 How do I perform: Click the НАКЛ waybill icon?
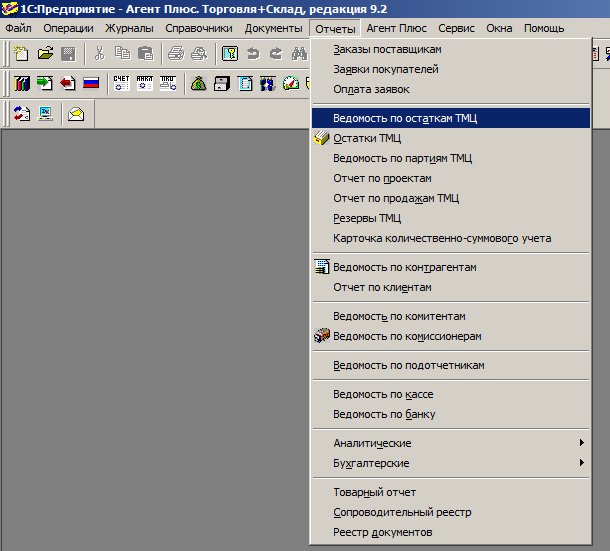[x=145, y=83]
